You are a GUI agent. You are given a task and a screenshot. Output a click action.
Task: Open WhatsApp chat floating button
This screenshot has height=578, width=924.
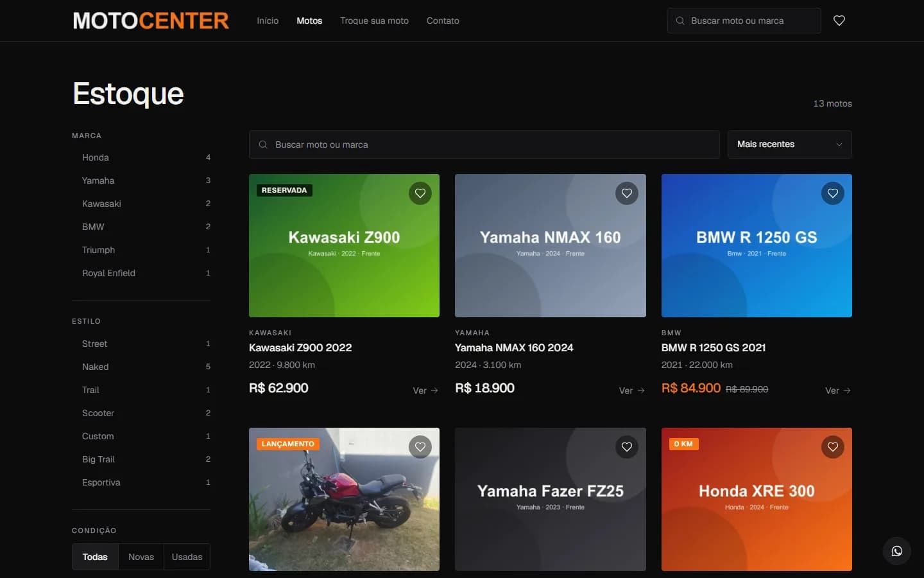pos(897,551)
